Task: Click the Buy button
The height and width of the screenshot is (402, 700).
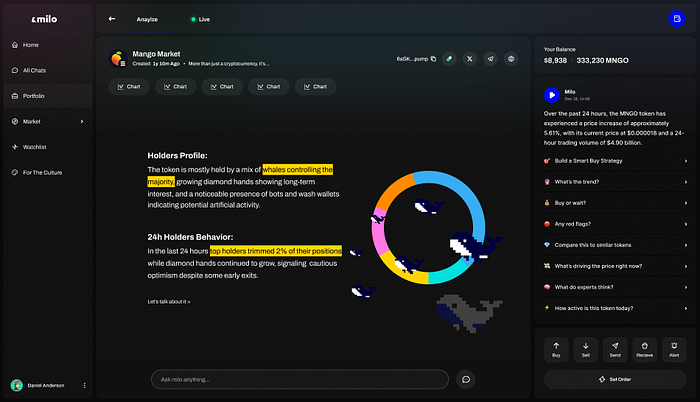Action: 556,346
